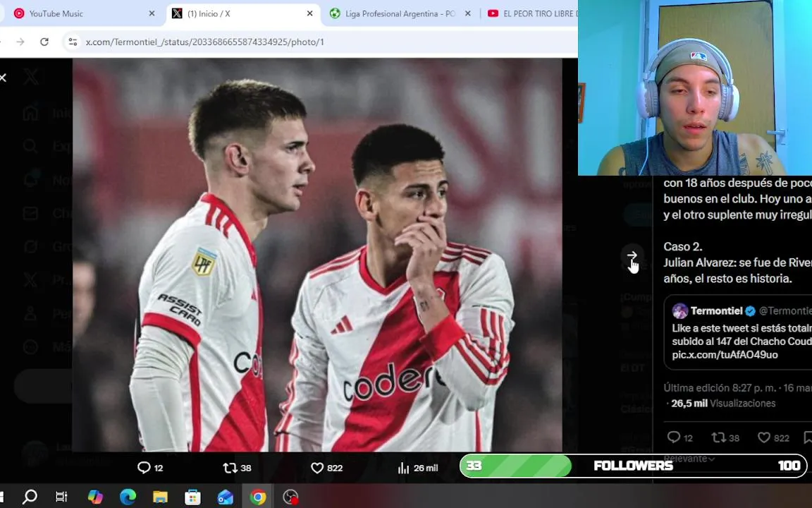
Task: Click the Caso 2. text
Action: point(682,247)
